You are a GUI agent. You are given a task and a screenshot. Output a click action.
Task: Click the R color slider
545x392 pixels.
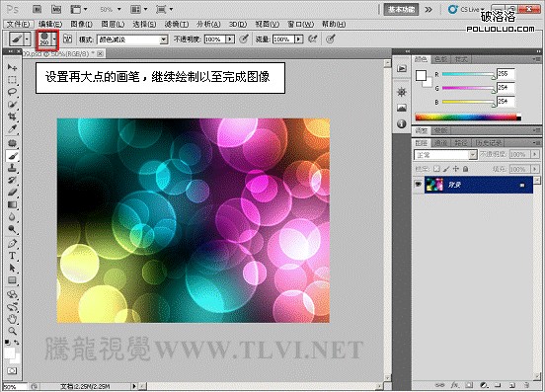[468, 74]
